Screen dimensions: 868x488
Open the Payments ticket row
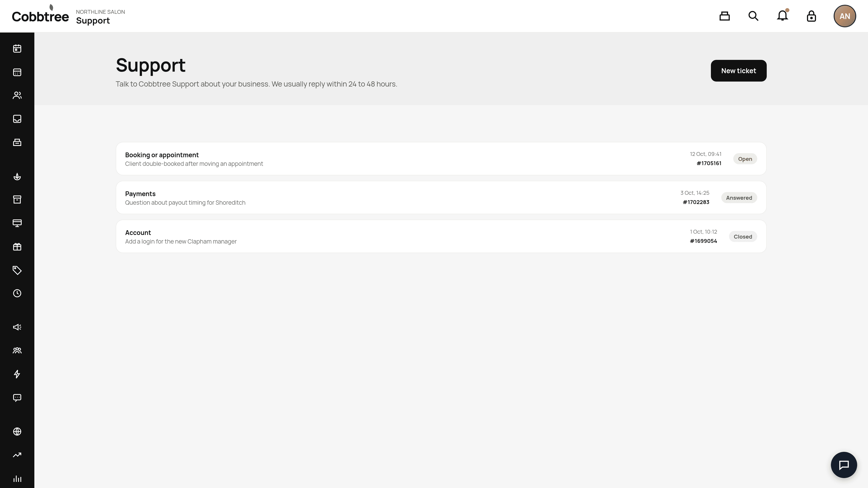tap(441, 198)
